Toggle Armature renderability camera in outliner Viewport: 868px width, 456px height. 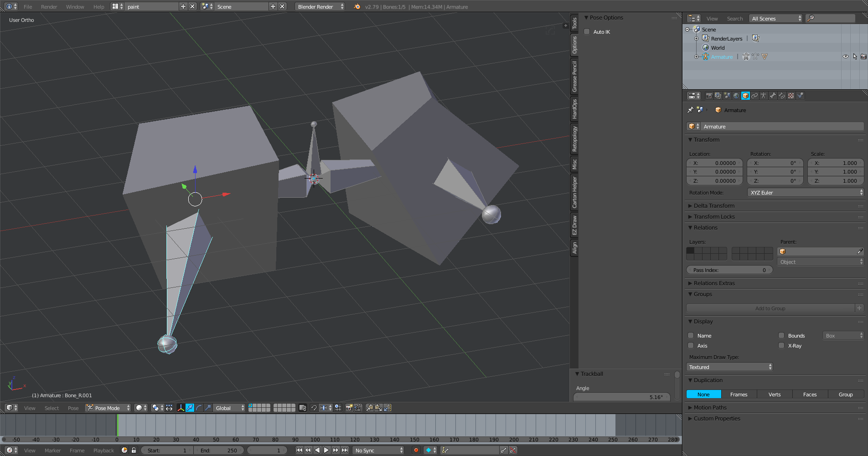click(863, 57)
